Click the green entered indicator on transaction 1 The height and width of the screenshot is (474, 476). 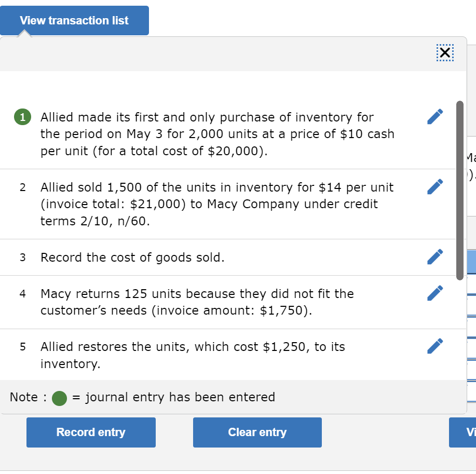[22, 117]
